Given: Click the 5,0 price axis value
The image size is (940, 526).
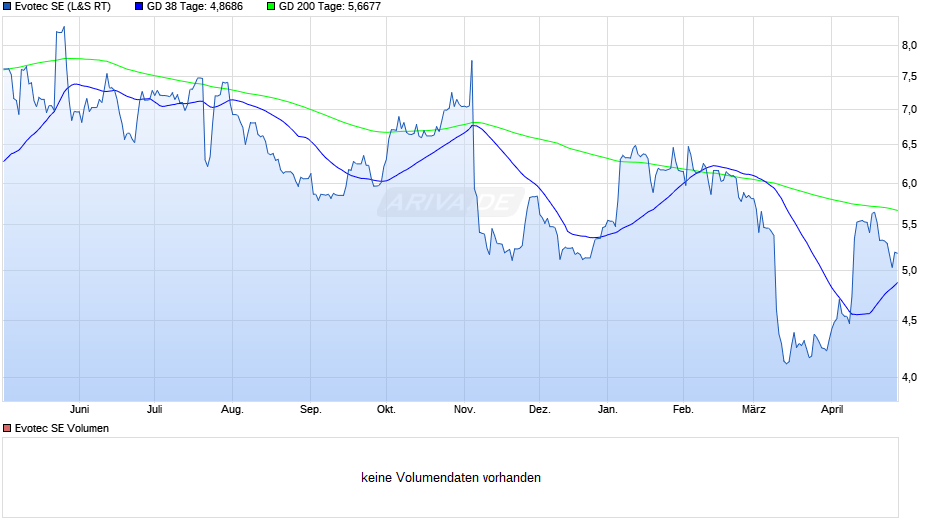Looking at the screenshot, I should pyautogui.click(x=909, y=270).
